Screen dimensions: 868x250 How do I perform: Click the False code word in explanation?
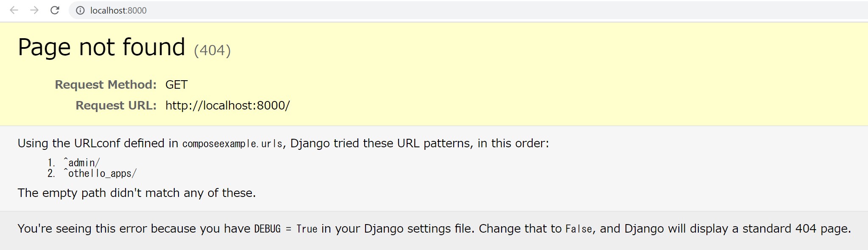click(x=578, y=229)
